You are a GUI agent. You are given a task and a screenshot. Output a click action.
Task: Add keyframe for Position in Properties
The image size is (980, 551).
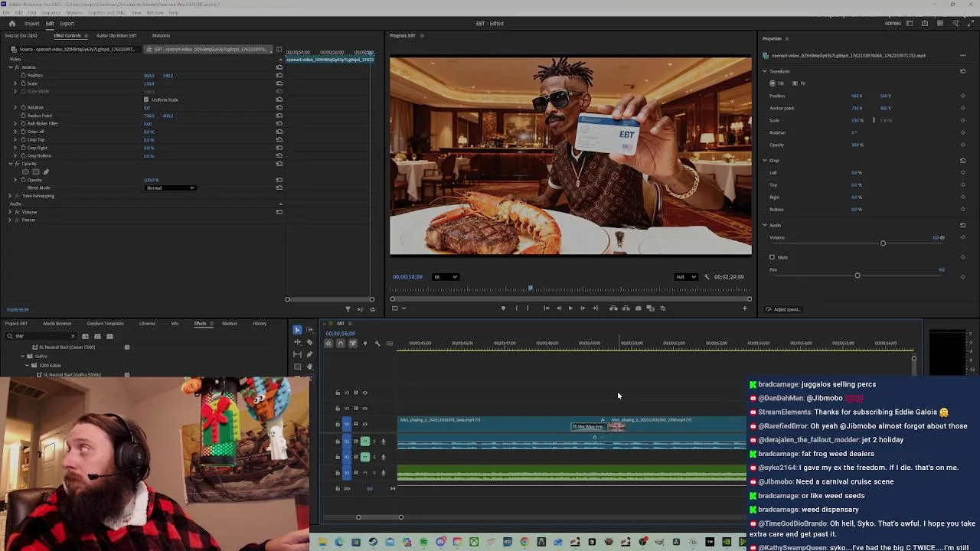pyautogui.click(x=962, y=96)
